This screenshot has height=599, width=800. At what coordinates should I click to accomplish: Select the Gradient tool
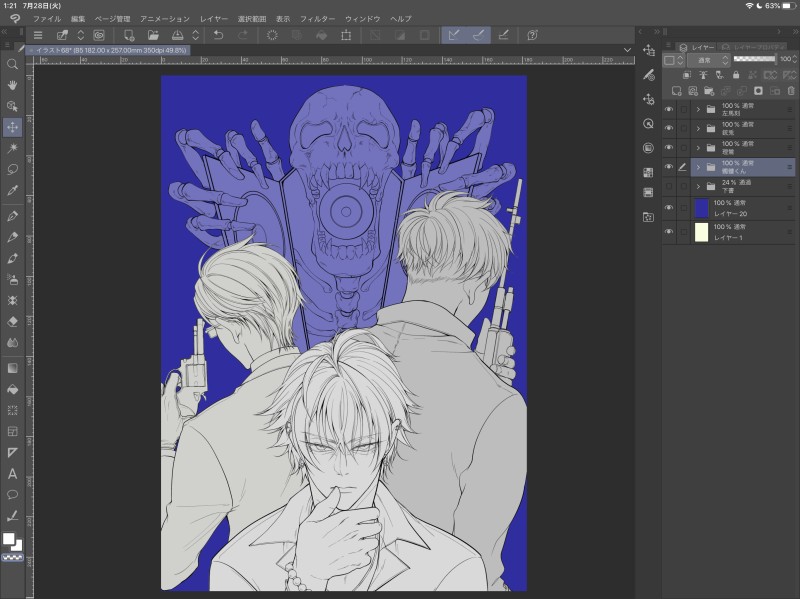tap(12, 368)
